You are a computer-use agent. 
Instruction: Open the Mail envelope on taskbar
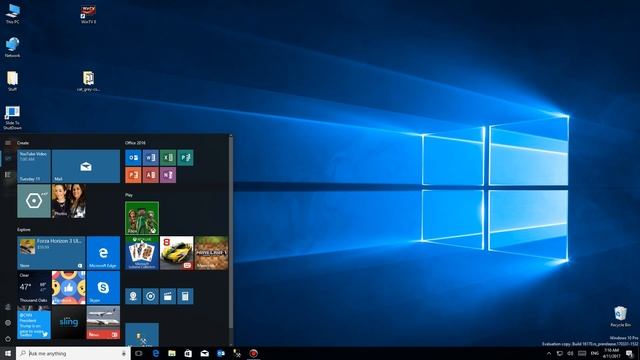(204, 353)
